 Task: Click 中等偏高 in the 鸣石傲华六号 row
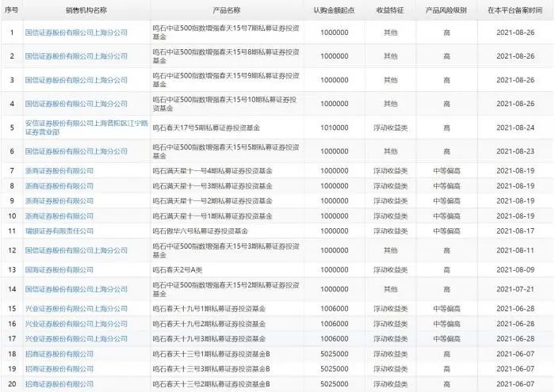click(x=446, y=230)
